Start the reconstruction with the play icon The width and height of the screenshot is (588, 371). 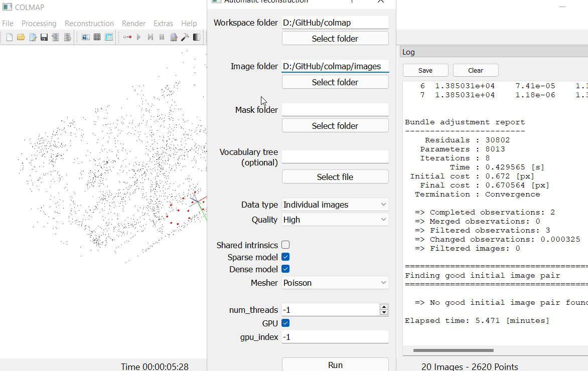[x=139, y=37]
